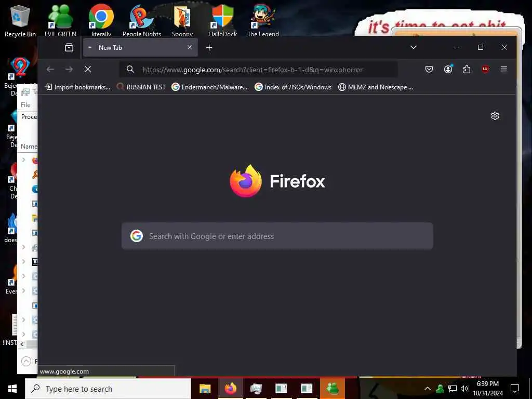The image size is (532, 399).
Task: Stop loading the page
Action: point(87,69)
